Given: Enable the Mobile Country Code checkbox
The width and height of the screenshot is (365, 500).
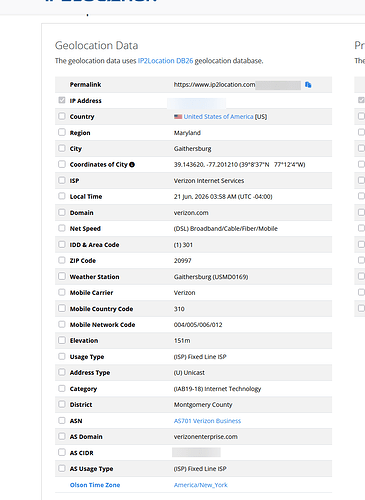Looking at the screenshot, I should (x=62, y=308).
